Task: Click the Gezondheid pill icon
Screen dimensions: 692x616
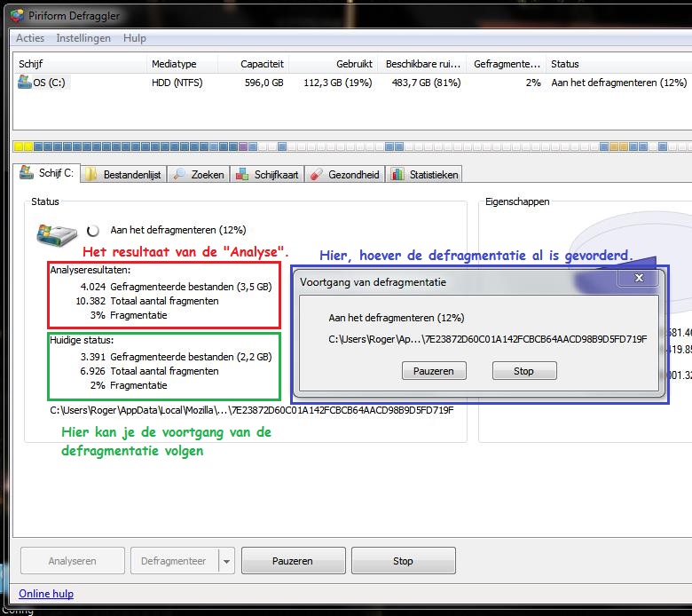Action: click(316, 175)
